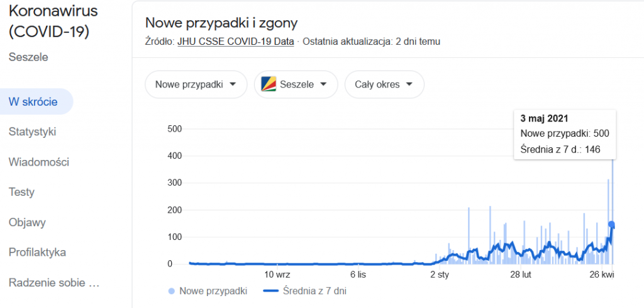
Task: Open the Wiadomości section
Action: pos(39,162)
